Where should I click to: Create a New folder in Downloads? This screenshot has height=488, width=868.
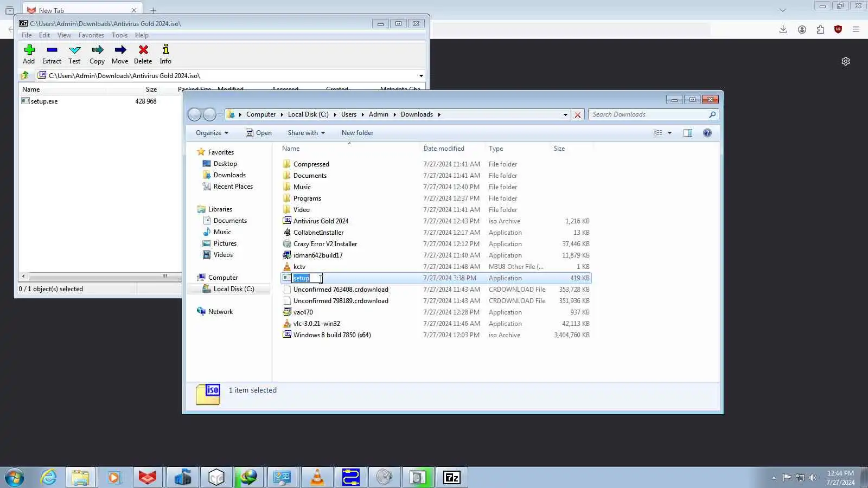[358, 133]
